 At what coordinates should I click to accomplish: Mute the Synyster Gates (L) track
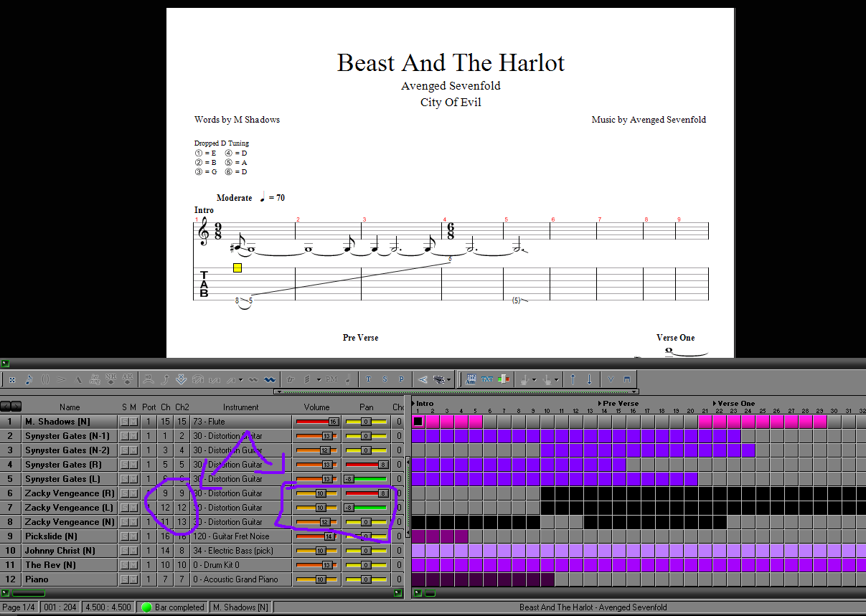click(x=133, y=479)
